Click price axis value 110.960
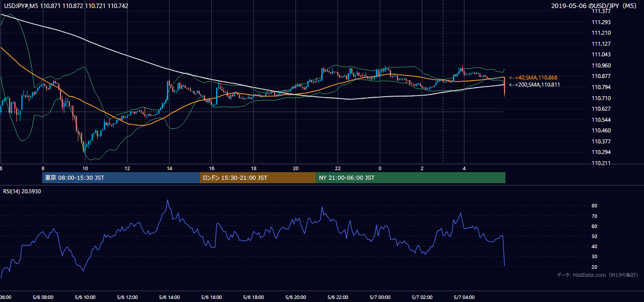Screen dimensions: 644x302 click(601, 65)
